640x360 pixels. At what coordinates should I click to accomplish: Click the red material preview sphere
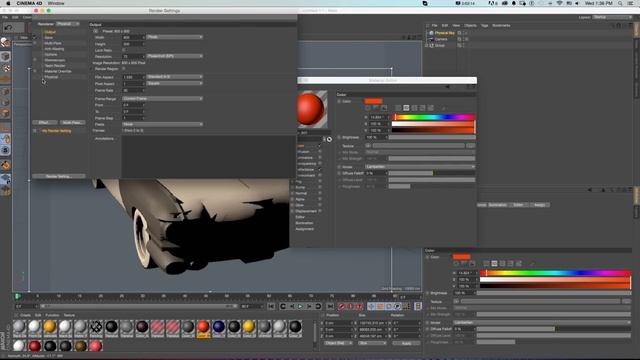click(311, 109)
